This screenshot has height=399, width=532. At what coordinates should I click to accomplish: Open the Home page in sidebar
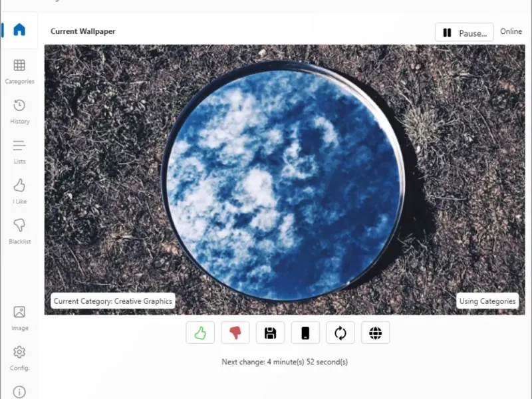19,30
